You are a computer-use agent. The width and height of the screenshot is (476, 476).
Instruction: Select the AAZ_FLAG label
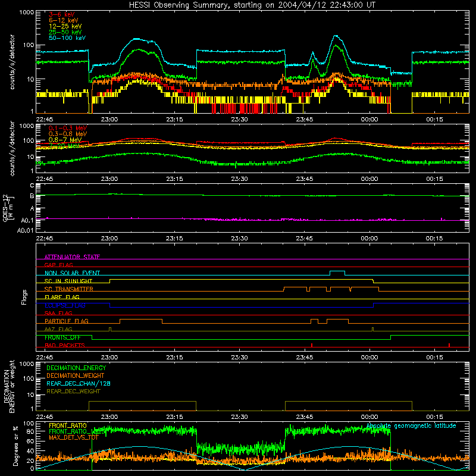pyautogui.click(x=58, y=329)
